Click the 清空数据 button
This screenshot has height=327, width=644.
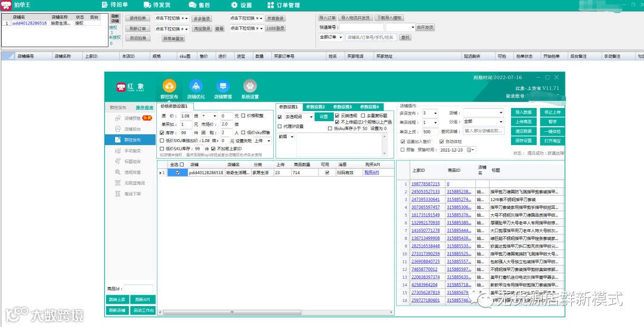524,131
